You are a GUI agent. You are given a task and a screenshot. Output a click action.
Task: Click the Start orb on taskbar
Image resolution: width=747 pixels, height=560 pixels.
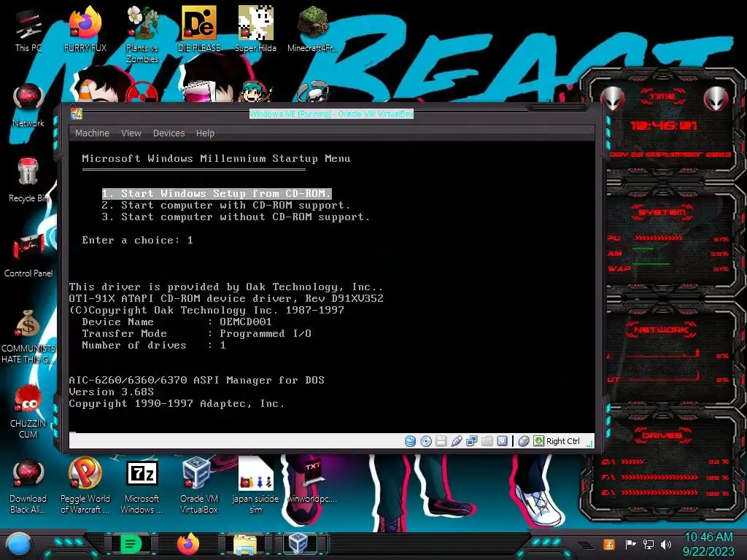click(x=19, y=544)
